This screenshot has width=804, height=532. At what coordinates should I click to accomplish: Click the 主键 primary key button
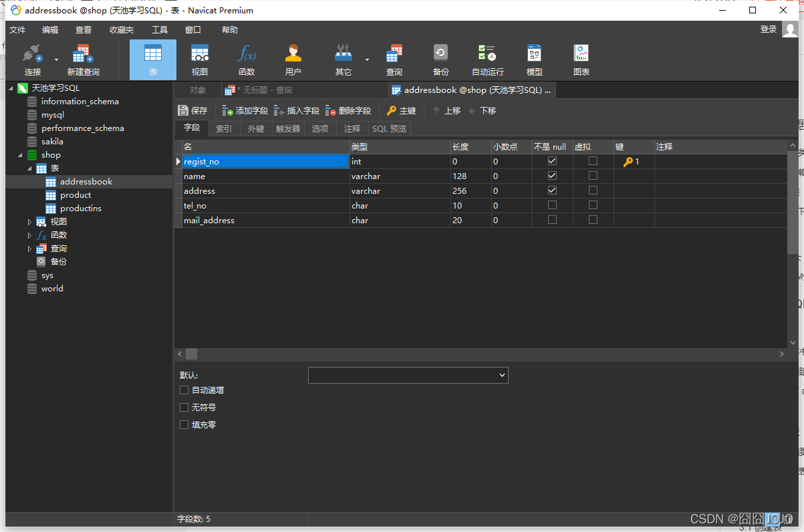coord(402,111)
